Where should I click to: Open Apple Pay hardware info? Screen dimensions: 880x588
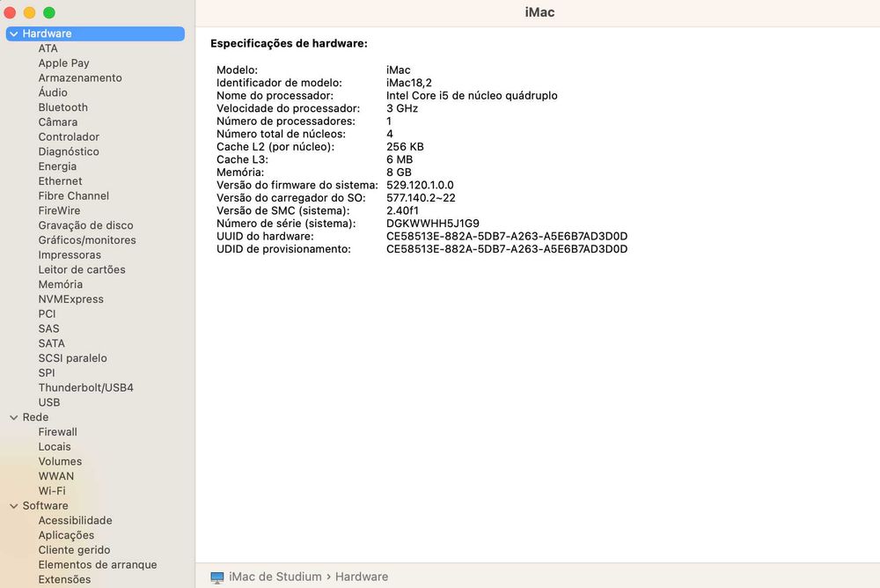pyautogui.click(x=63, y=62)
